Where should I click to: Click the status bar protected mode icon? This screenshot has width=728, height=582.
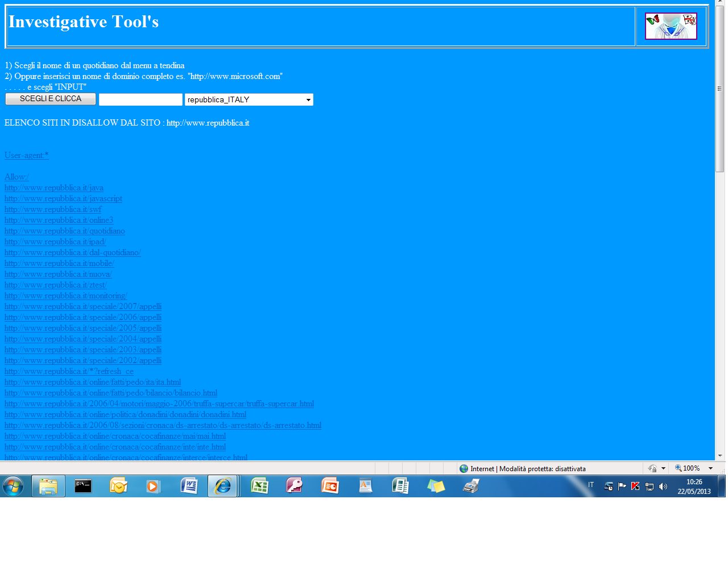652,469
